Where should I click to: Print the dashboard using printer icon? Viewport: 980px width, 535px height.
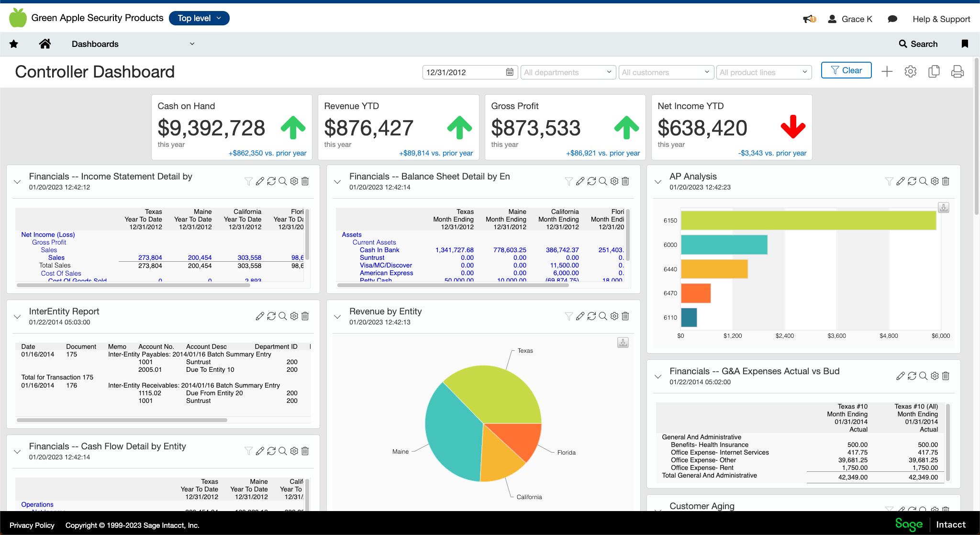click(x=958, y=72)
